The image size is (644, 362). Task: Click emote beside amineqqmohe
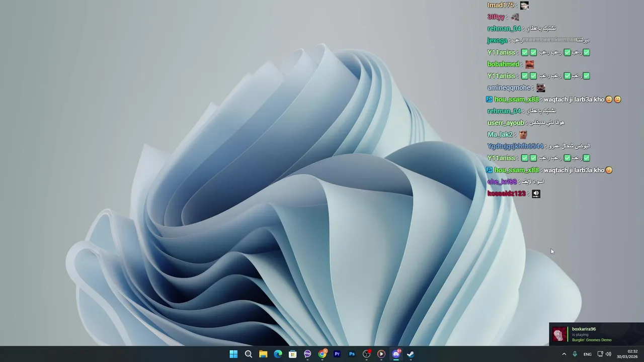click(x=540, y=88)
